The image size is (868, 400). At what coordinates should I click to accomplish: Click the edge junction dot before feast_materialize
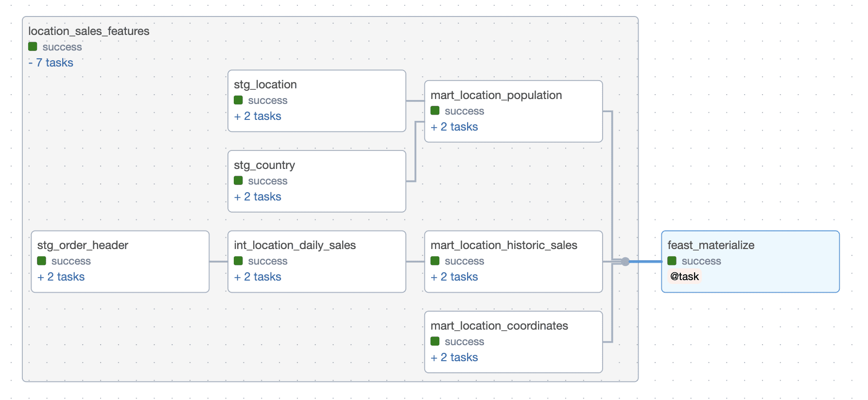coord(625,262)
